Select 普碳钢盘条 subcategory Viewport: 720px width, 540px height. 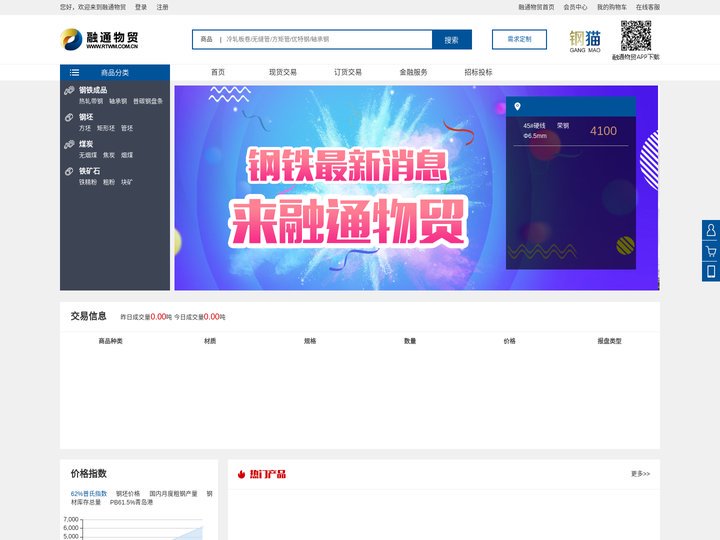(x=148, y=101)
